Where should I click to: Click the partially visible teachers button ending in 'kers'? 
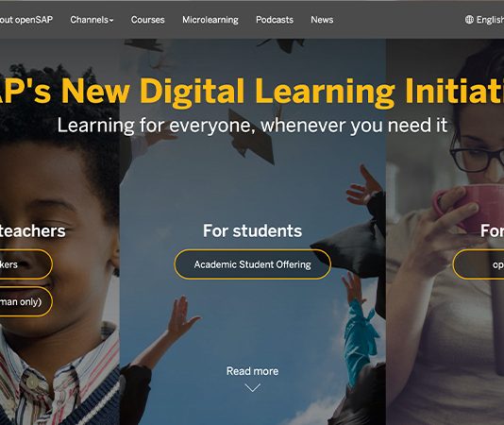point(26,264)
